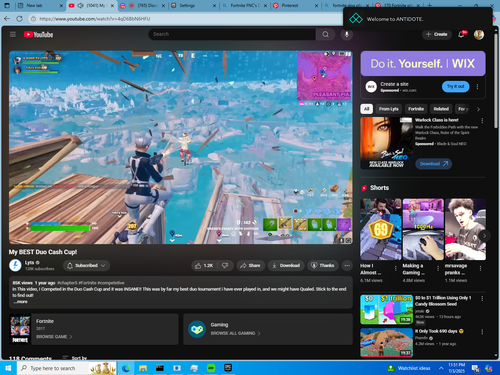Screen dimensions: 500x375
Task: Open options for How I Almost short
Action: click(396, 268)
